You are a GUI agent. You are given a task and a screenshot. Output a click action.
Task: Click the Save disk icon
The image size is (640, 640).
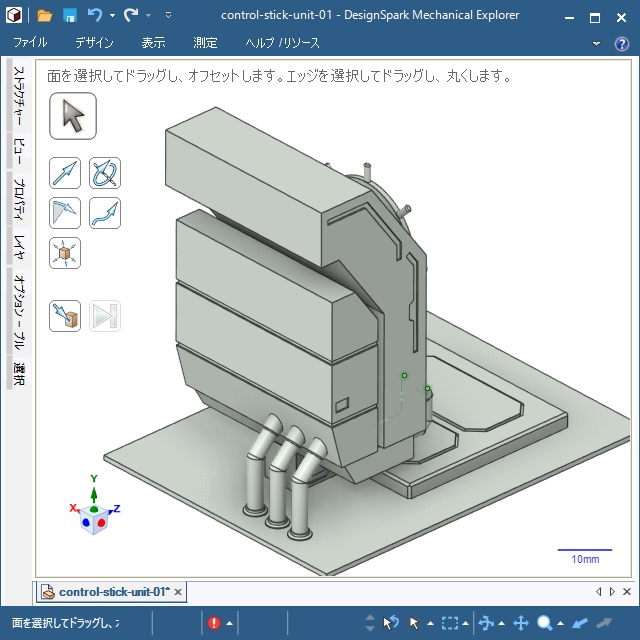point(70,16)
